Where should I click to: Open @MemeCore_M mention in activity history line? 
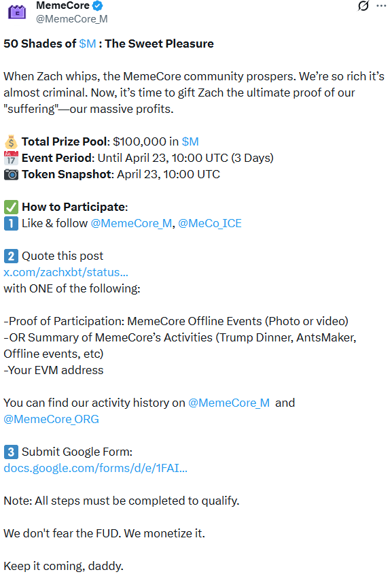(229, 403)
